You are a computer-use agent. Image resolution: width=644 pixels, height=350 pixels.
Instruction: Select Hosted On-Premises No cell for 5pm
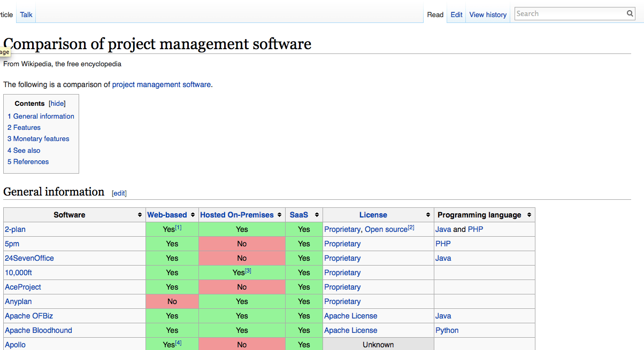(x=242, y=244)
